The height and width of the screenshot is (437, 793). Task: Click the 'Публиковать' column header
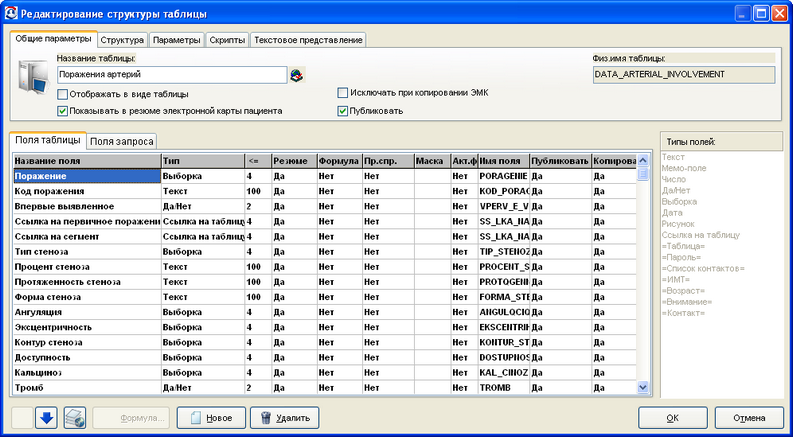tap(560, 161)
